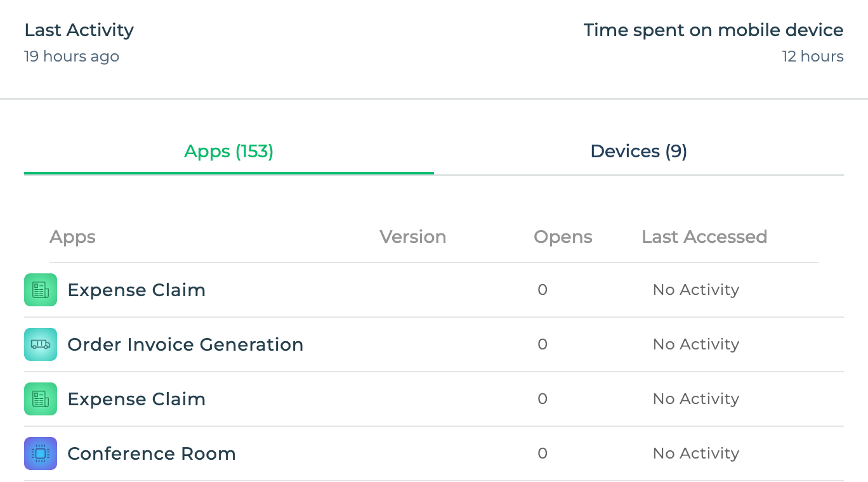Screen dimensions: 868x482
Task: Click the green icon of the first Expense Claim
Action: tap(41, 290)
